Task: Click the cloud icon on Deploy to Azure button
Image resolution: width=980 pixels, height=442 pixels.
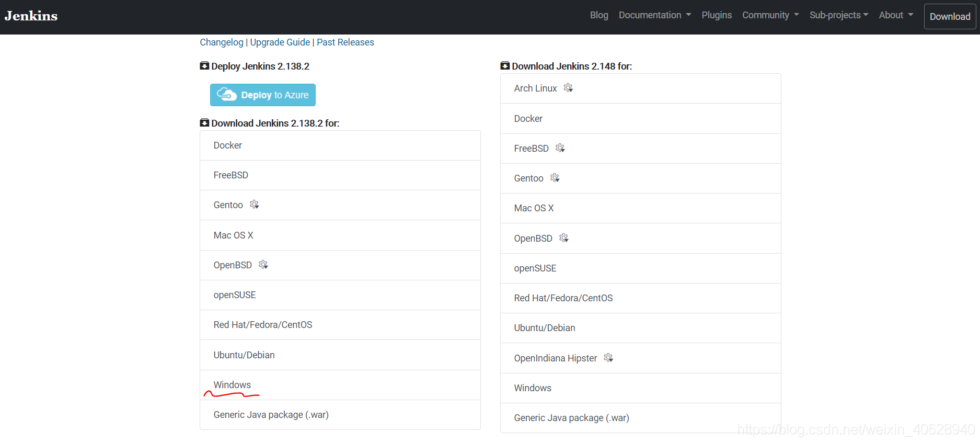Action: click(x=227, y=94)
